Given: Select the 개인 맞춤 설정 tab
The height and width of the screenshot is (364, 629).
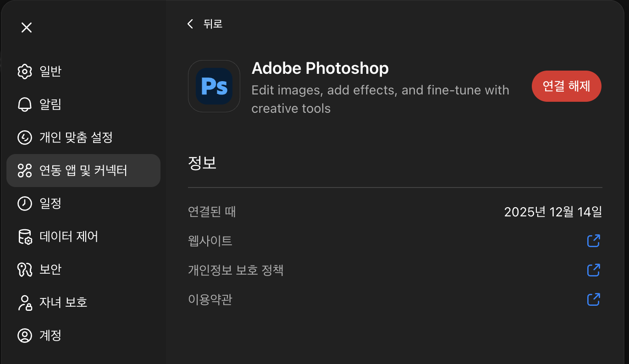Looking at the screenshot, I should (x=83, y=138).
